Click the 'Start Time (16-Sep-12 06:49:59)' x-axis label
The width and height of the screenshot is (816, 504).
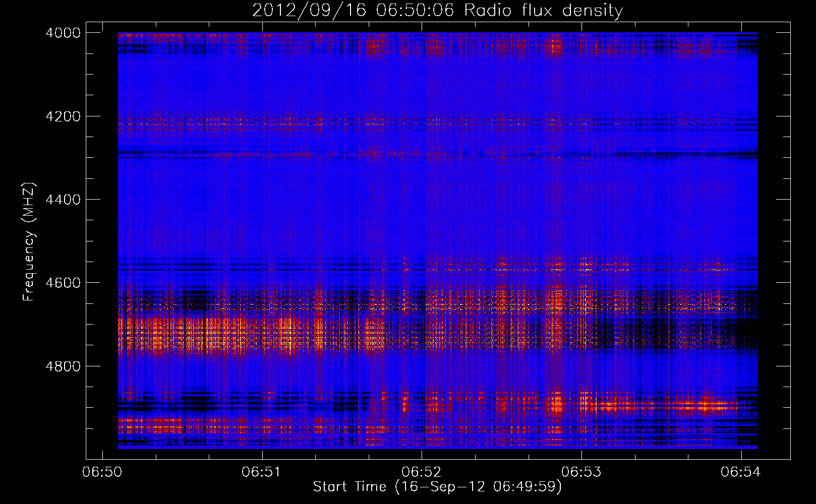437,487
